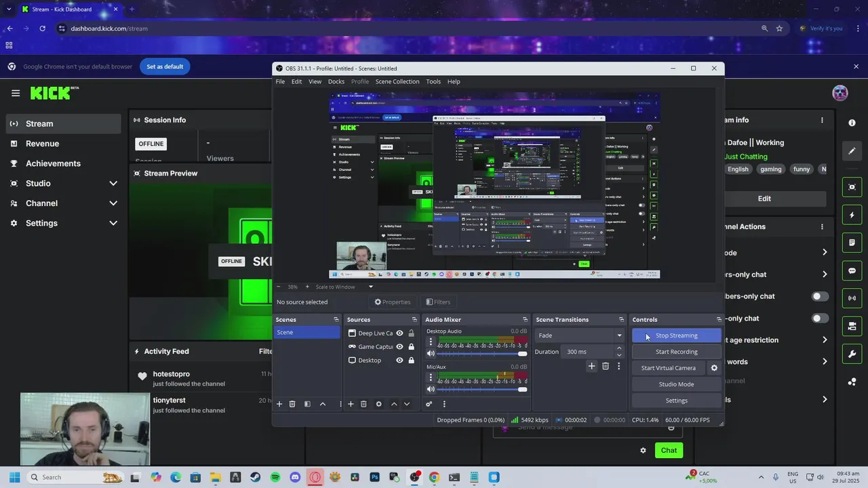
Task: Mute Mic/Aux speaker icon
Action: coord(431,389)
